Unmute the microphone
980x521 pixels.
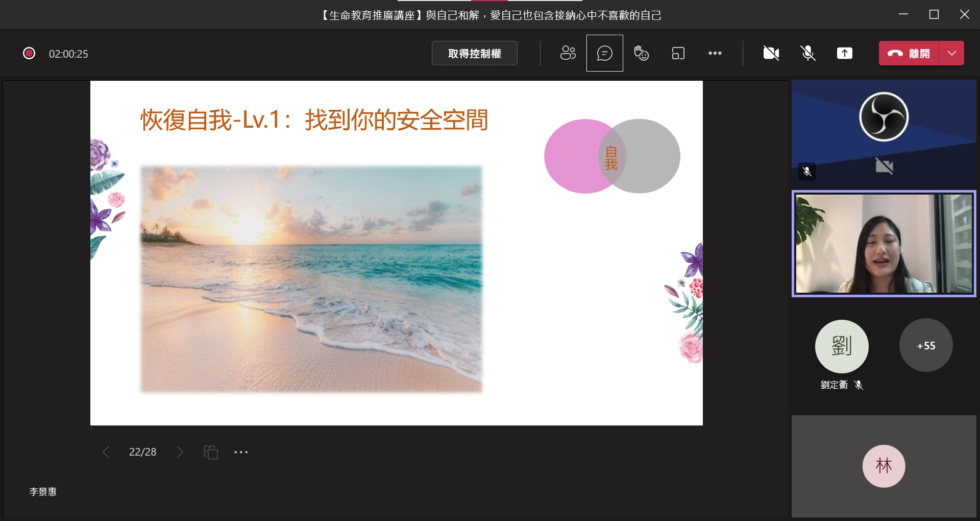click(807, 53)
